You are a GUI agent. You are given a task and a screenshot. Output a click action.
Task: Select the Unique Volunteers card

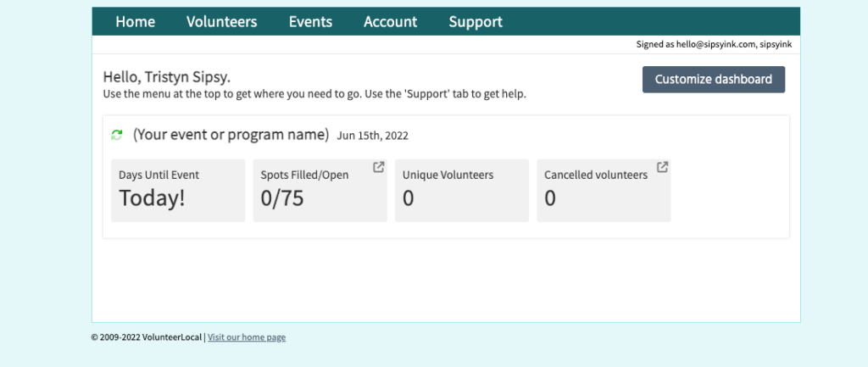pyautogui.click(x=462, y=191)
